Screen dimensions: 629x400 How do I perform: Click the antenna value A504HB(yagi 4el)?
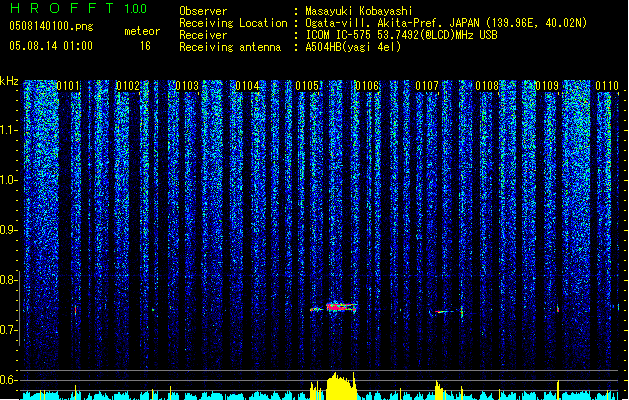pyautogui.click(x=353, y=47)
